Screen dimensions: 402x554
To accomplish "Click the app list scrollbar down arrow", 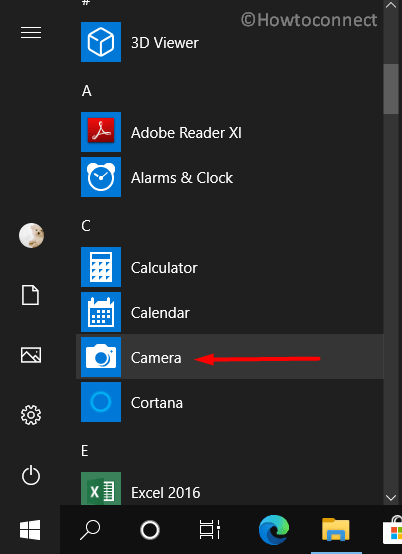I will point(391,498).
